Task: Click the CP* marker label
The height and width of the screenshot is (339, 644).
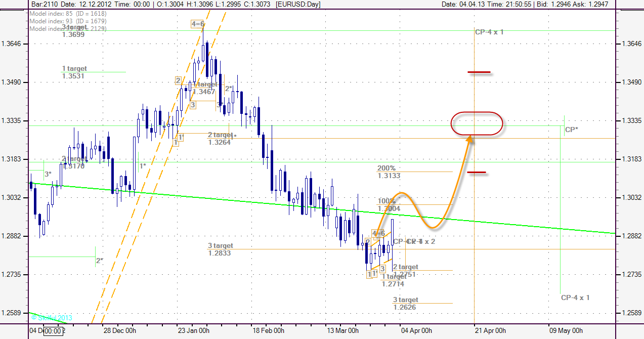Action: pos(572,130)
